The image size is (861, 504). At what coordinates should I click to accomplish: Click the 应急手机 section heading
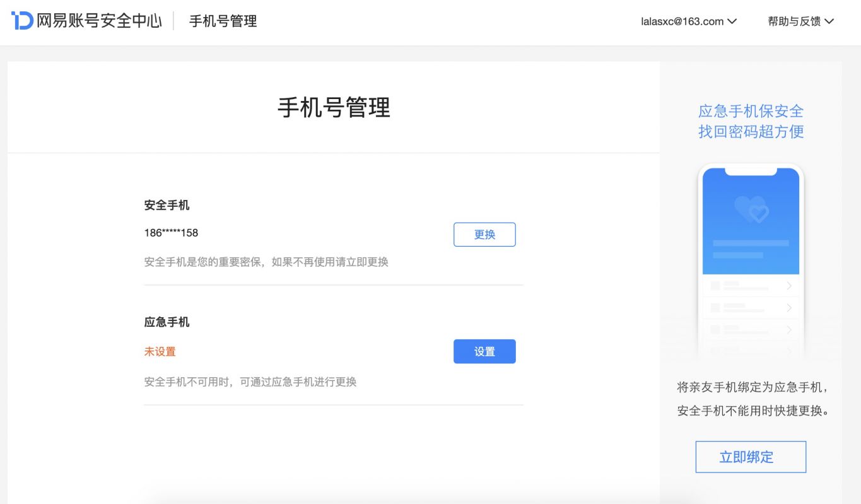point(167,322)
